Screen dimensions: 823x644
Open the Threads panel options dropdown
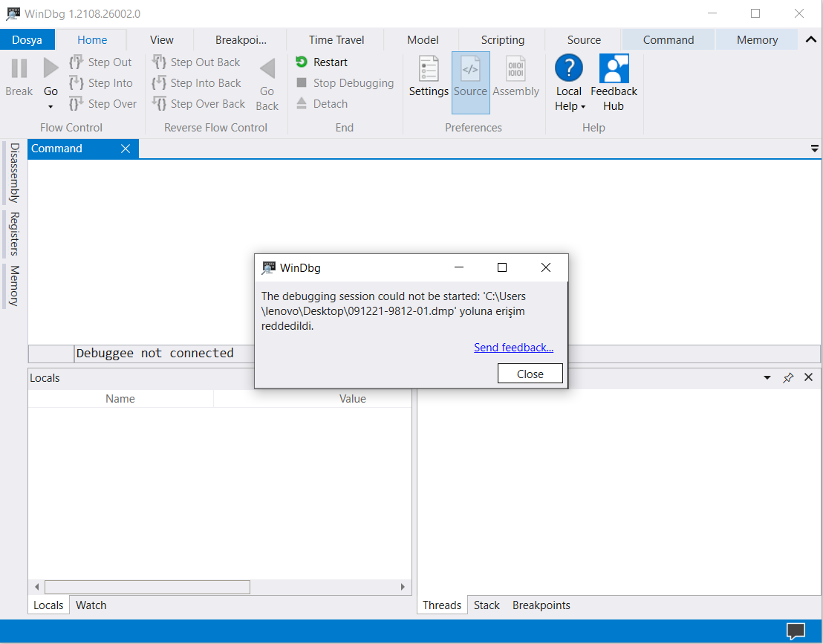tap(767, 378)
